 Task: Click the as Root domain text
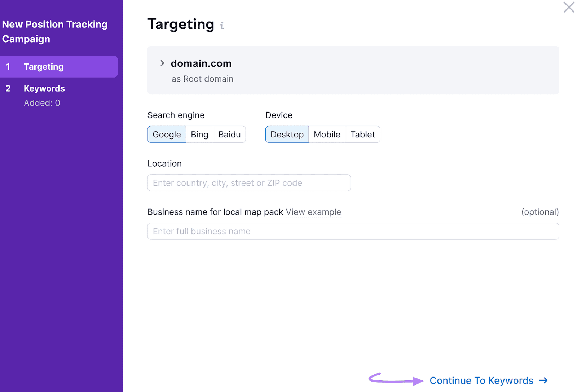point(202,79)
